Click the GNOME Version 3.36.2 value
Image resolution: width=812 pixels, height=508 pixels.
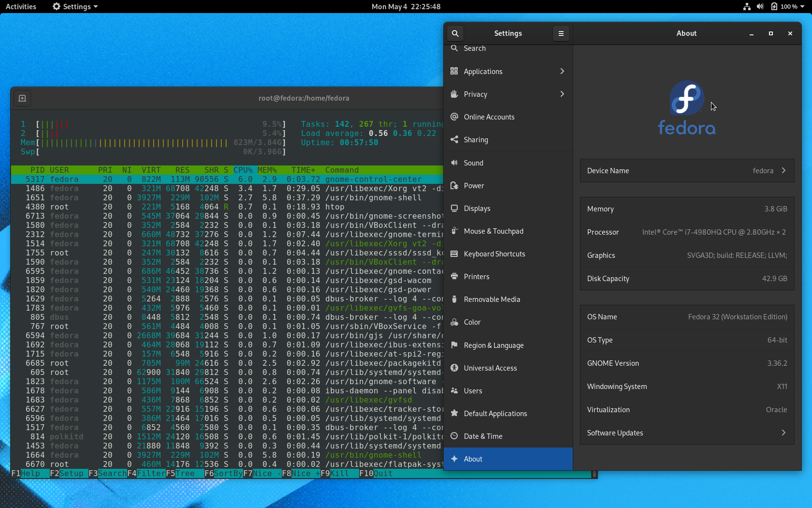(x=777, y=363)
